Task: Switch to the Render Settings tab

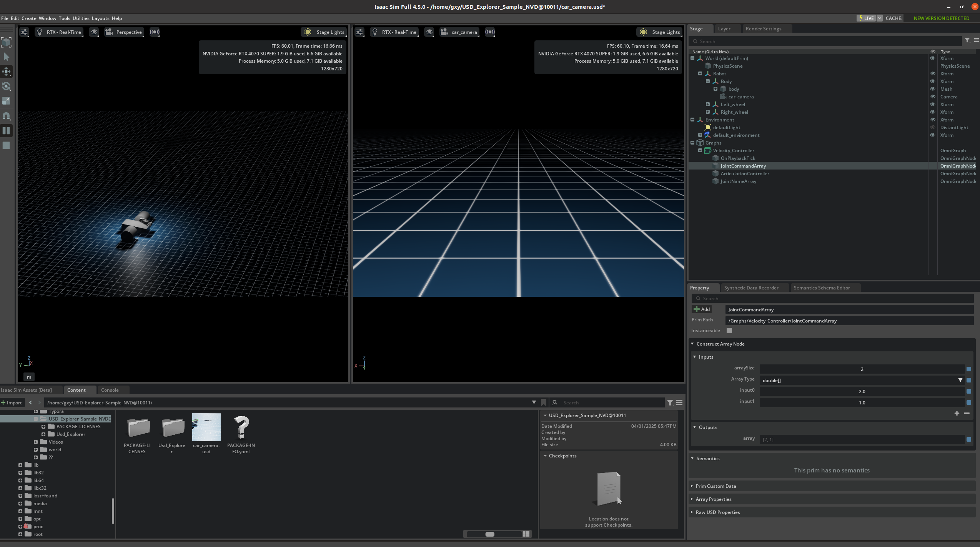Action: pos(763,28)
